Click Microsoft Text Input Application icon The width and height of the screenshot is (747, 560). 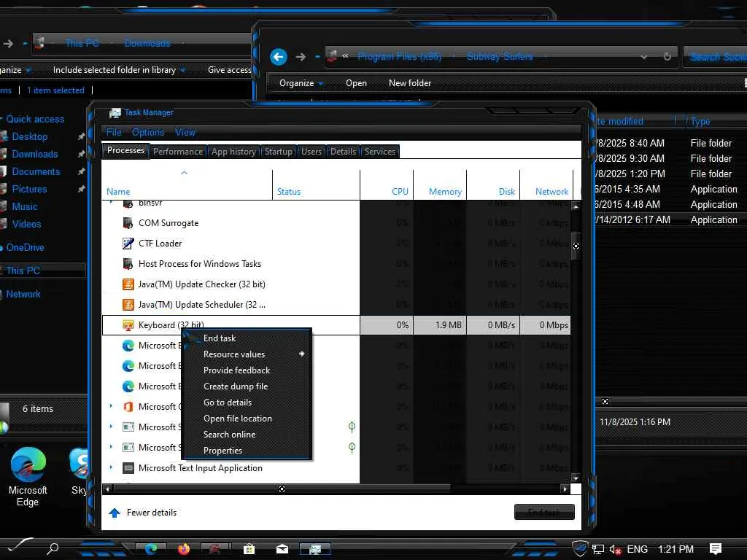[128, 468]
